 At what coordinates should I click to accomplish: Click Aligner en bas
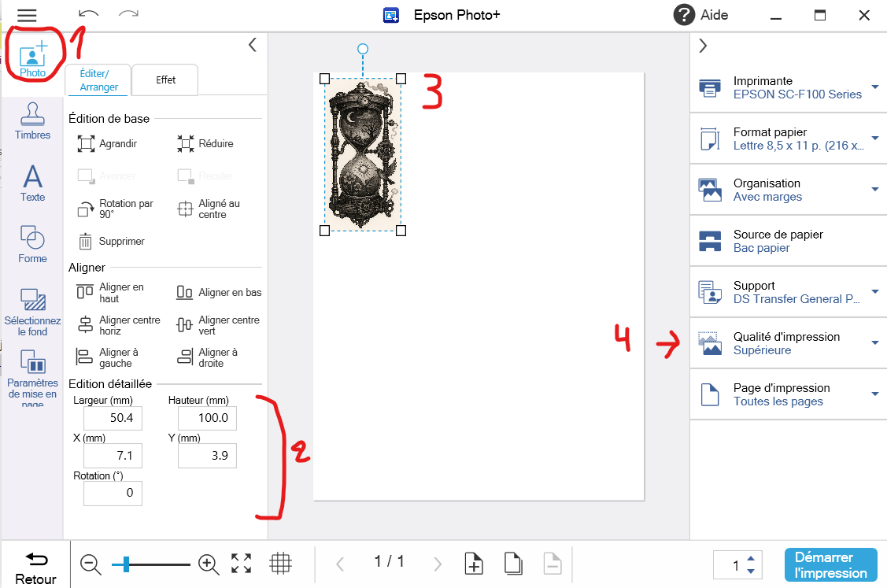click(x=219, y=293)
